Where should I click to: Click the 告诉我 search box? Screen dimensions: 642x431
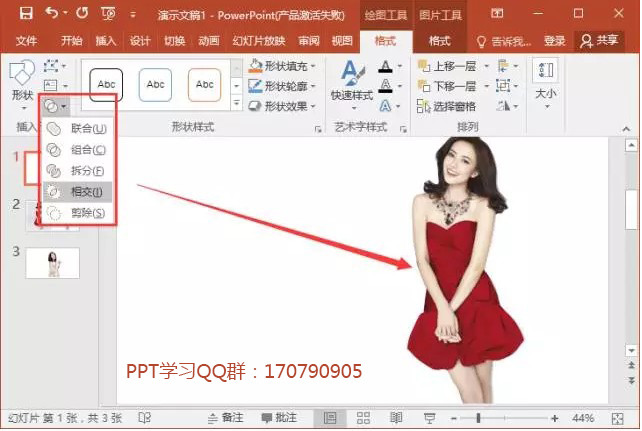coord(504,41)
